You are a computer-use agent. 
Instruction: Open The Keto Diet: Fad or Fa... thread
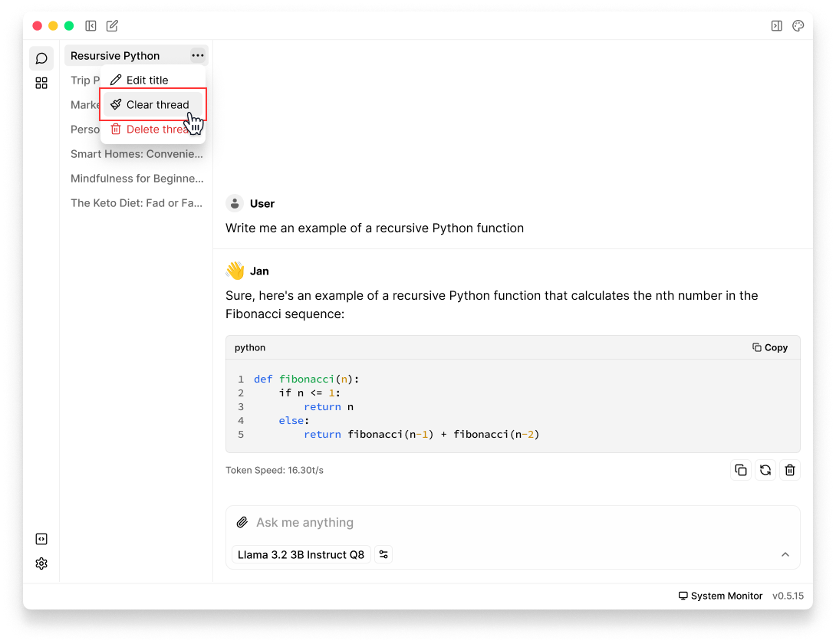point(137,203)
